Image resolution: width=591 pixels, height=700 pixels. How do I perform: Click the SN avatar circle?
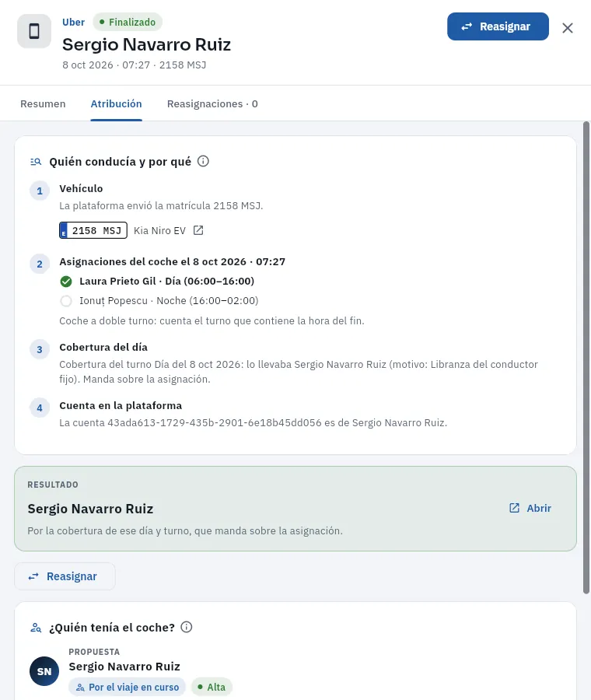pyautogui.click(x=44, y=671)
